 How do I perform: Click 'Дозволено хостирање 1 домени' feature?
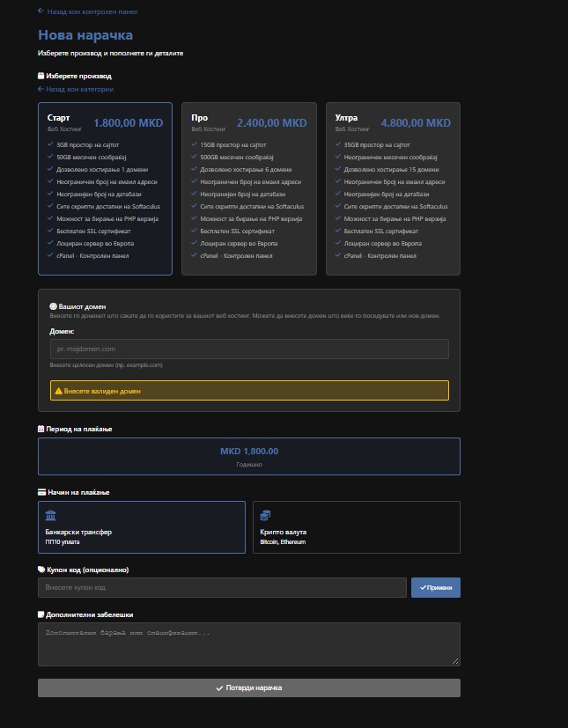point(103,170)
